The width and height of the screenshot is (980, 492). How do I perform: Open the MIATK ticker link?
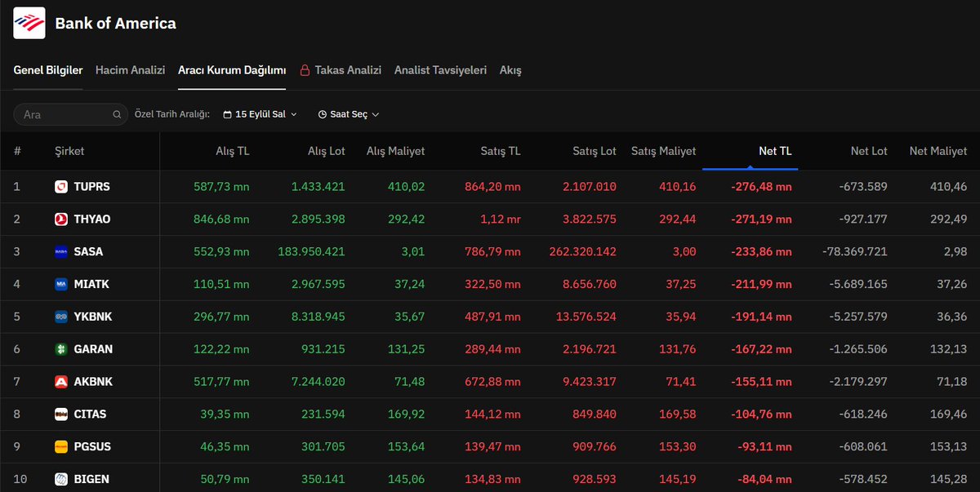[x=91, y=284]
